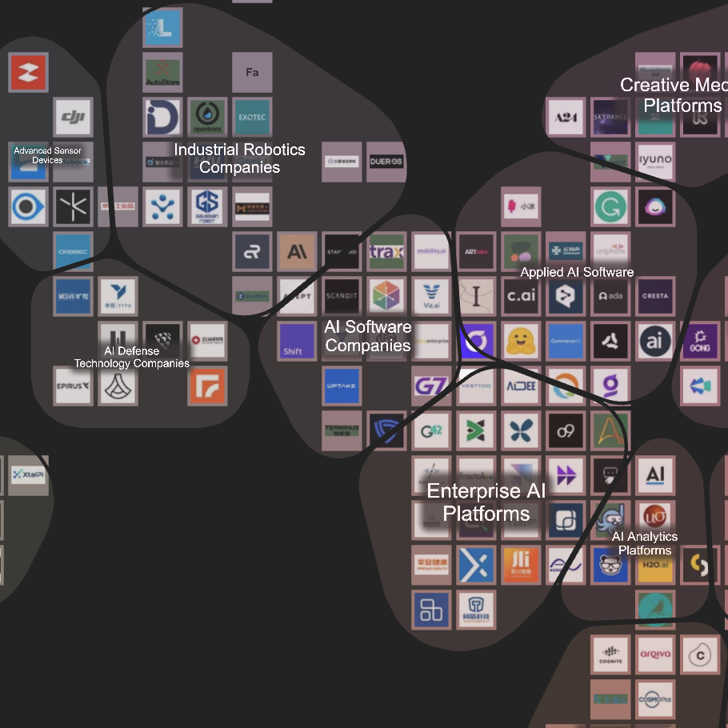Click the Yitu logo tile
This screenshot has width=728, height=728.
(118, 296)
